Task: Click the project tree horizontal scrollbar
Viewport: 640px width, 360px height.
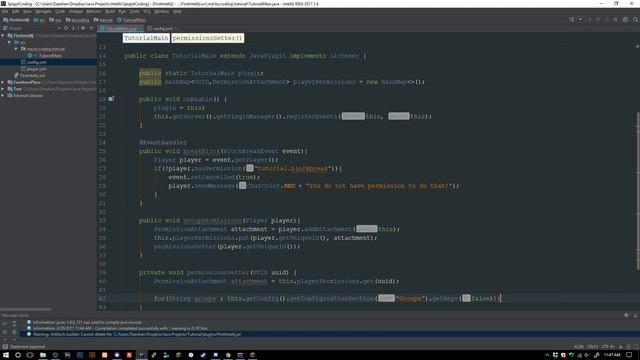Action: coord(26,309)
